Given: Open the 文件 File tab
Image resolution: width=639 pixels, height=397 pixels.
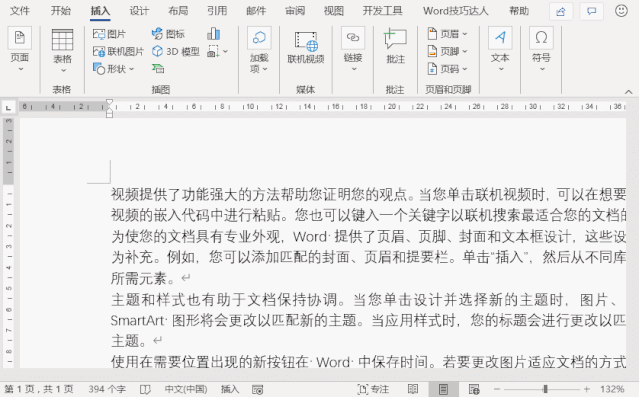Looking at the screenshot, I should (20, 11).
